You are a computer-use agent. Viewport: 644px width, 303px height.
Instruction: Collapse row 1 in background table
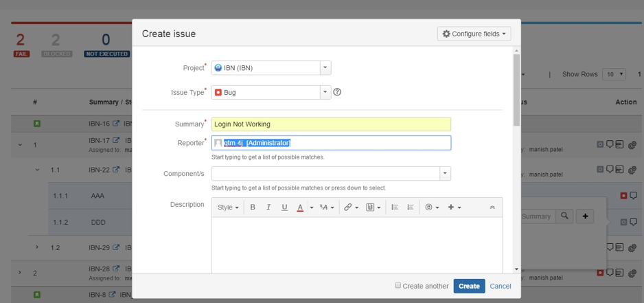[20, 145]
